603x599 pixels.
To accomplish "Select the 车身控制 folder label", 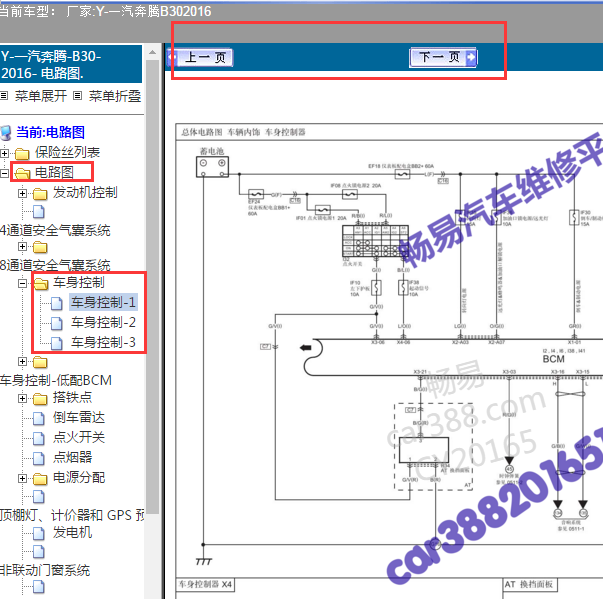I will tap(78, 282).
